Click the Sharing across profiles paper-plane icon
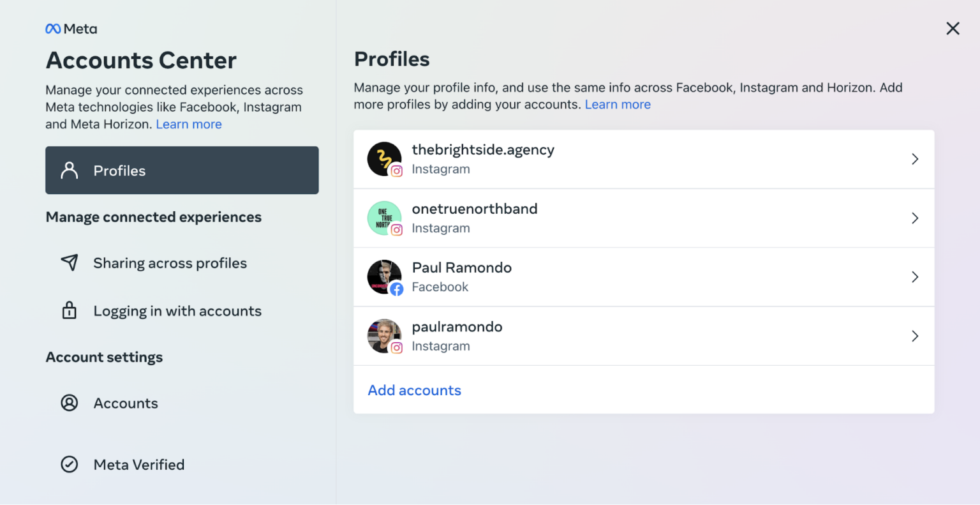Viewport: 980px width, 505px height. (x=69, y=262)
